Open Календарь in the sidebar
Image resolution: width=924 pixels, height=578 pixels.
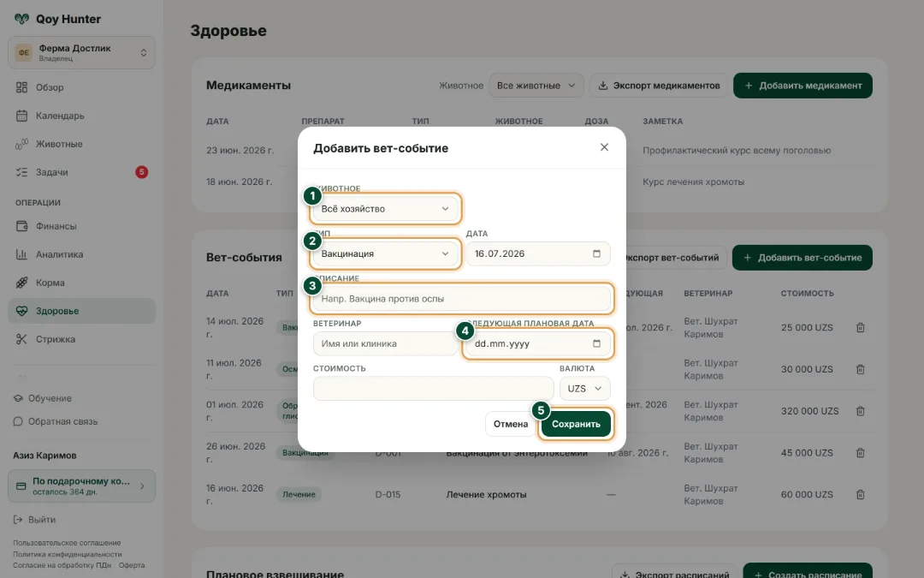click(x=81, y=116)
